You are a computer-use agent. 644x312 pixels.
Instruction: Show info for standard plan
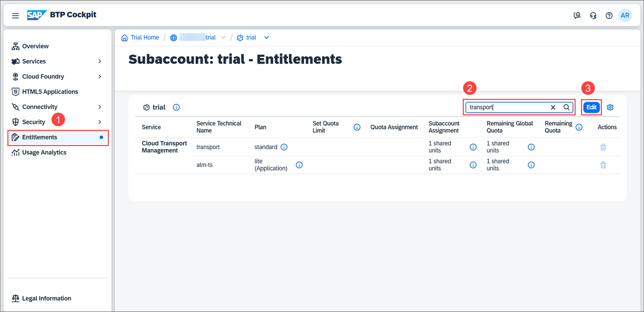coord(284,147)
